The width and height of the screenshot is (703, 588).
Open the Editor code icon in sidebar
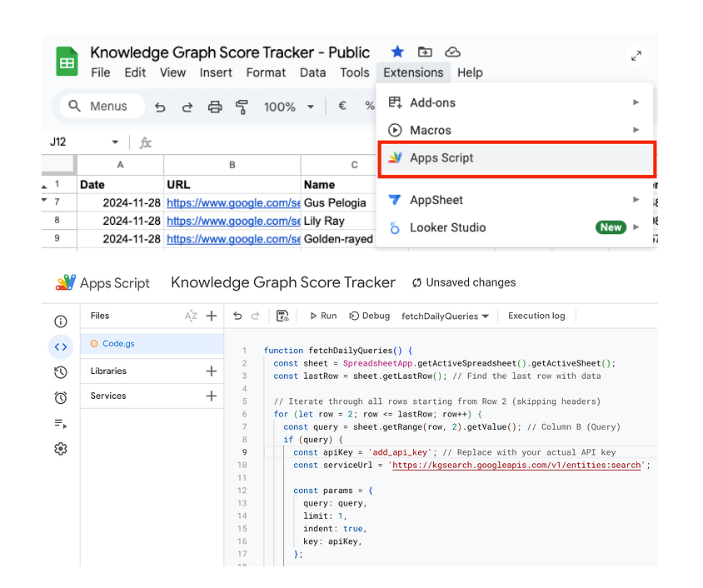tap(61, 346)
